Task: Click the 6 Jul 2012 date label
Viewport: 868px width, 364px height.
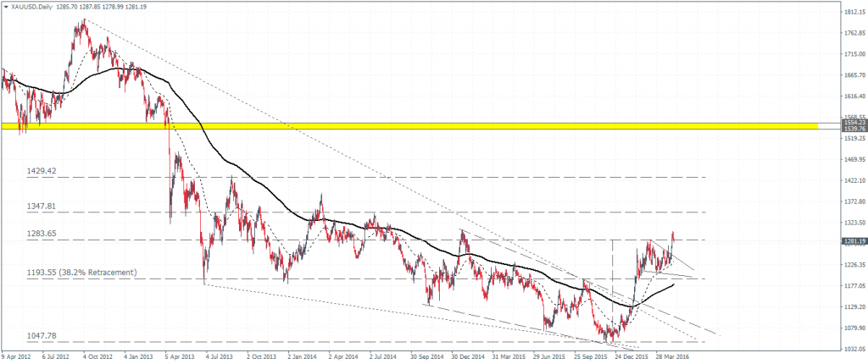Action: point(55,358)
